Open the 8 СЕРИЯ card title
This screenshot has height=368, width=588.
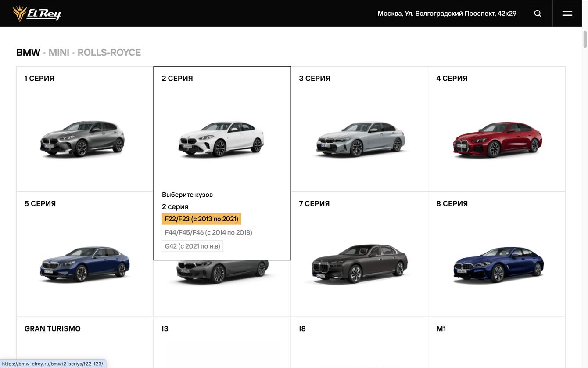452,204
